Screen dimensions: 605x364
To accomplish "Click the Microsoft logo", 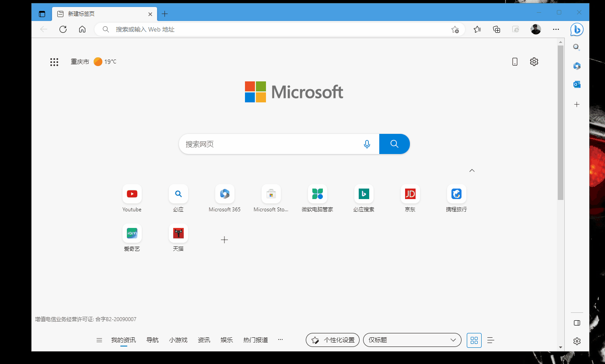I will (x=294, y=92).
